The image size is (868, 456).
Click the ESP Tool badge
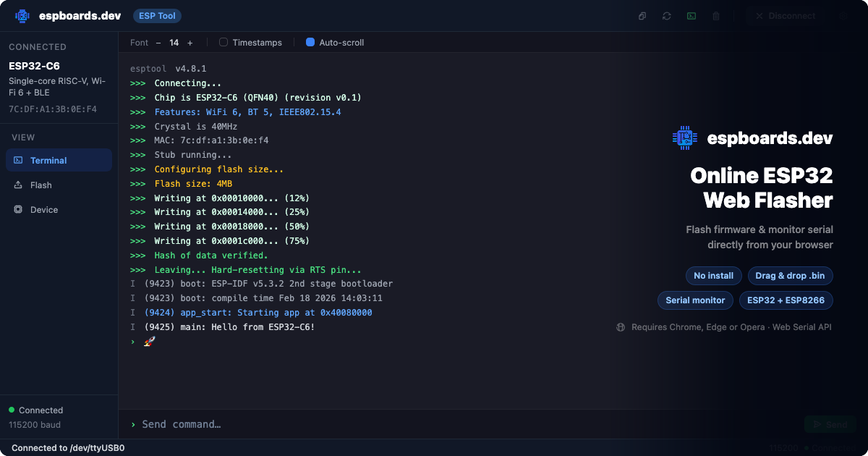coord(158,16)
